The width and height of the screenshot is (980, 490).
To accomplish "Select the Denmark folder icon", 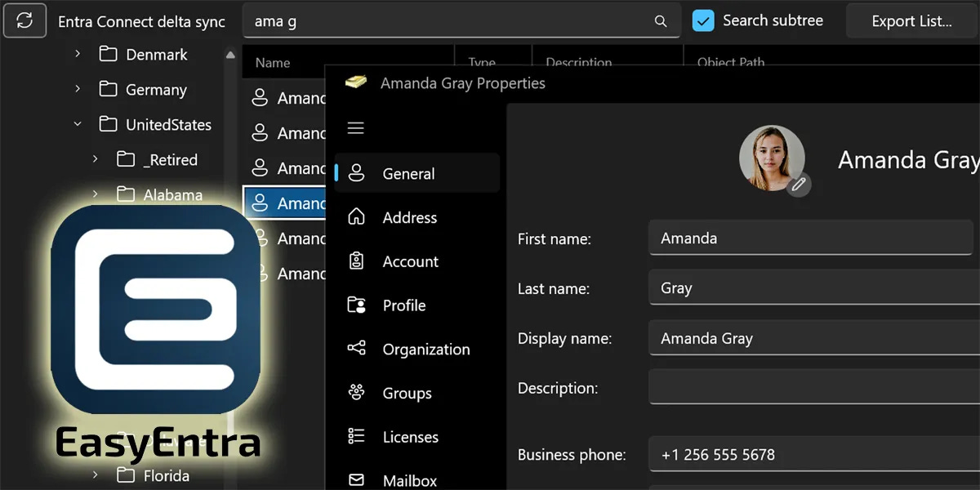I will pos(108,54).
